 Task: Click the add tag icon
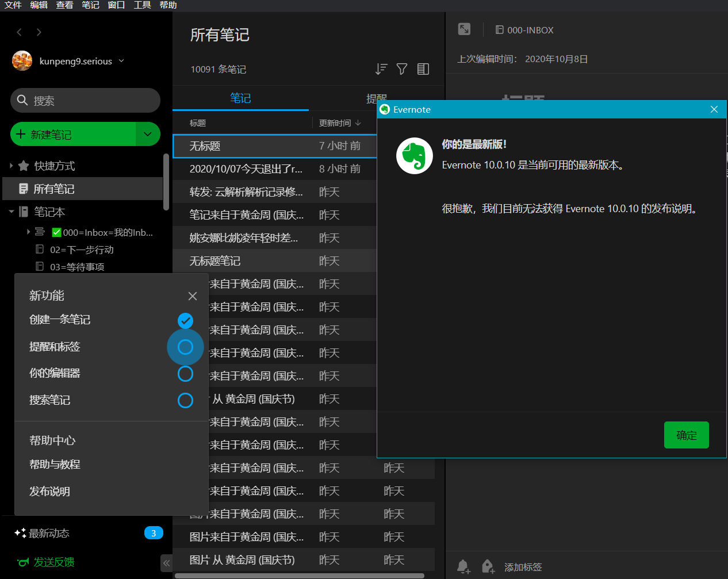coord(488,566)
